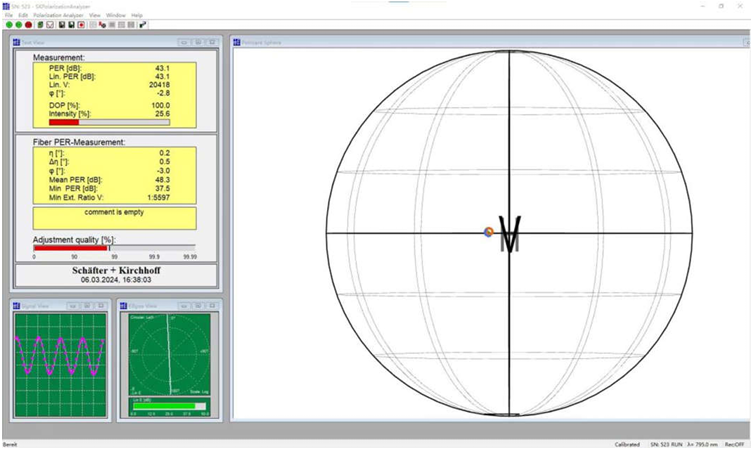
Task: Click the 'comment is empty' field
Action: 114,218
